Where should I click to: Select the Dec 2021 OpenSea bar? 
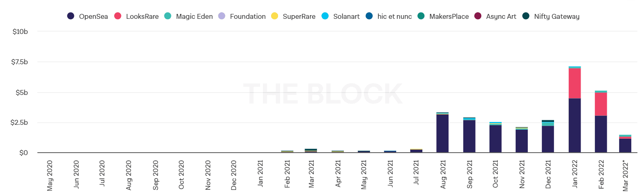pyautogui.click(x=548, y=139)
